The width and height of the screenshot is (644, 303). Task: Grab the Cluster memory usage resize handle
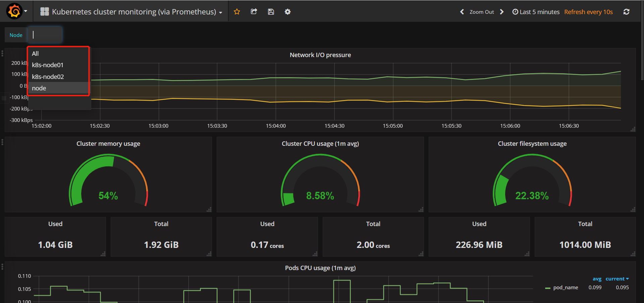pos(209,210)
